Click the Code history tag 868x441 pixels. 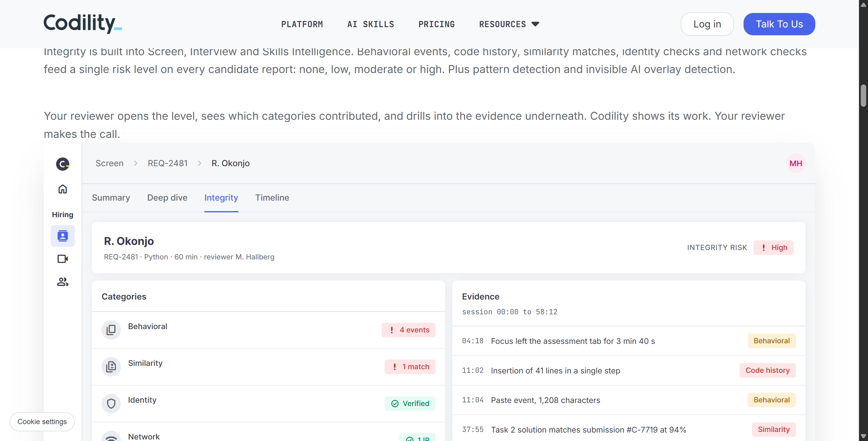tap(767, 370)
